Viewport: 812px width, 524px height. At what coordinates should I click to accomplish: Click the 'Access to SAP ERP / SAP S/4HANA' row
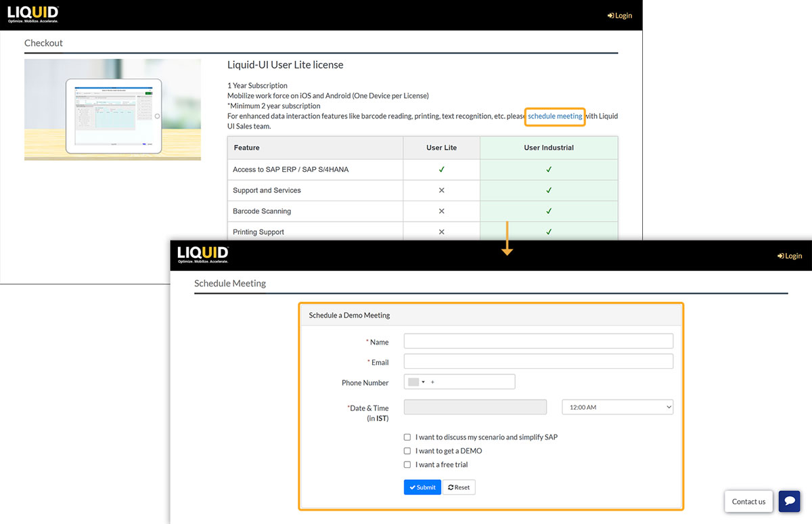point(423,169)
